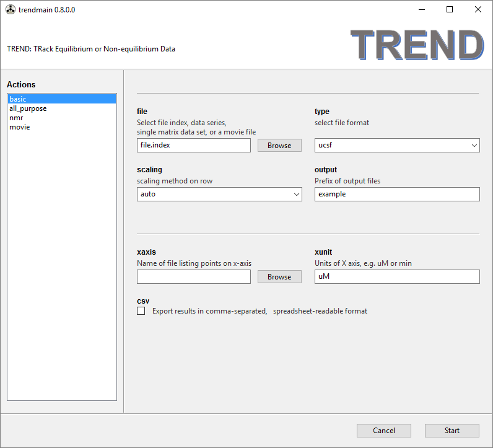Choose nmr from the Actions list
Image resolution: width=493 pixels, height=448 pixels.
[x=16, y=118]
